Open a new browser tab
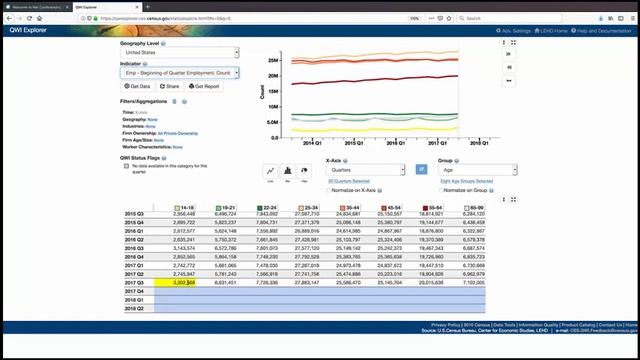 (148, 7)
